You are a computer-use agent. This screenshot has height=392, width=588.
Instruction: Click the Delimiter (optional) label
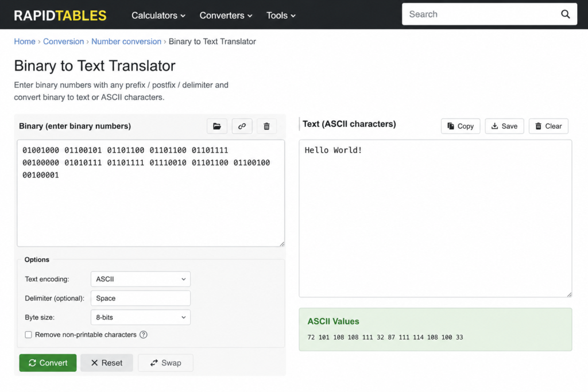(x=55, y=298)
